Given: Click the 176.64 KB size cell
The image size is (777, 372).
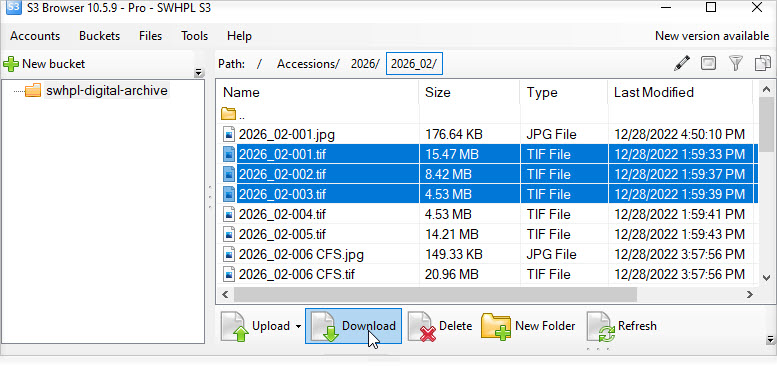Looking at the screenshot, I should 454,134.
